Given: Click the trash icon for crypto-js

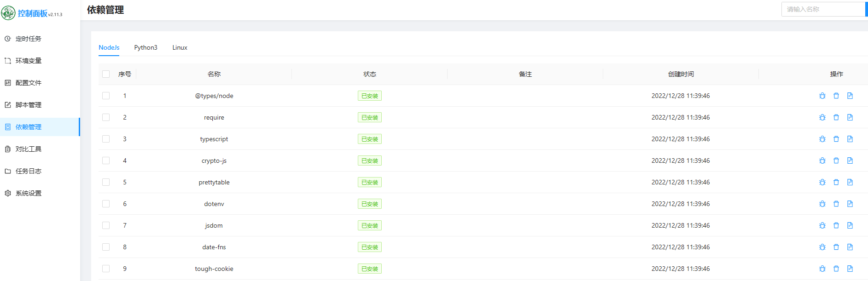Looking at the screenshot, I should [x=836, y=161].
